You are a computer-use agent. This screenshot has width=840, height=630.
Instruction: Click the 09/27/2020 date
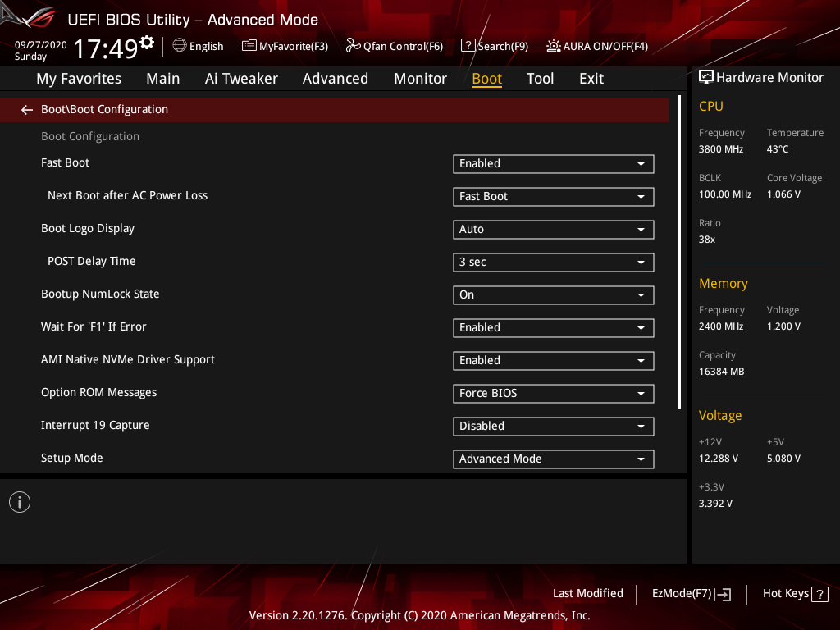coord(41,45)
